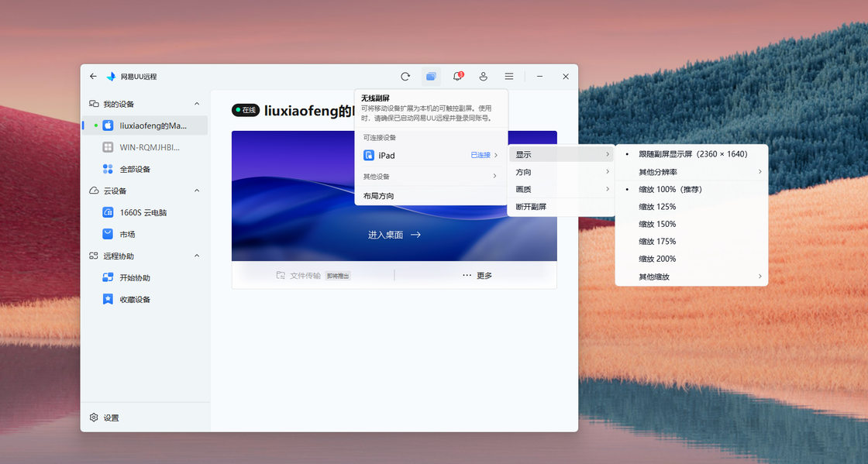868x464 pixels.
Task: Collapse the 我的设备 section chevron
Action: pyautogui.click(x=197, y=104)
